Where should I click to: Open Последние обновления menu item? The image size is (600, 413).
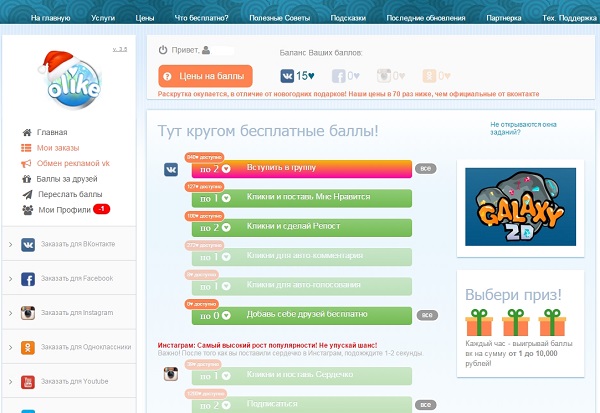tap(426, 18)
